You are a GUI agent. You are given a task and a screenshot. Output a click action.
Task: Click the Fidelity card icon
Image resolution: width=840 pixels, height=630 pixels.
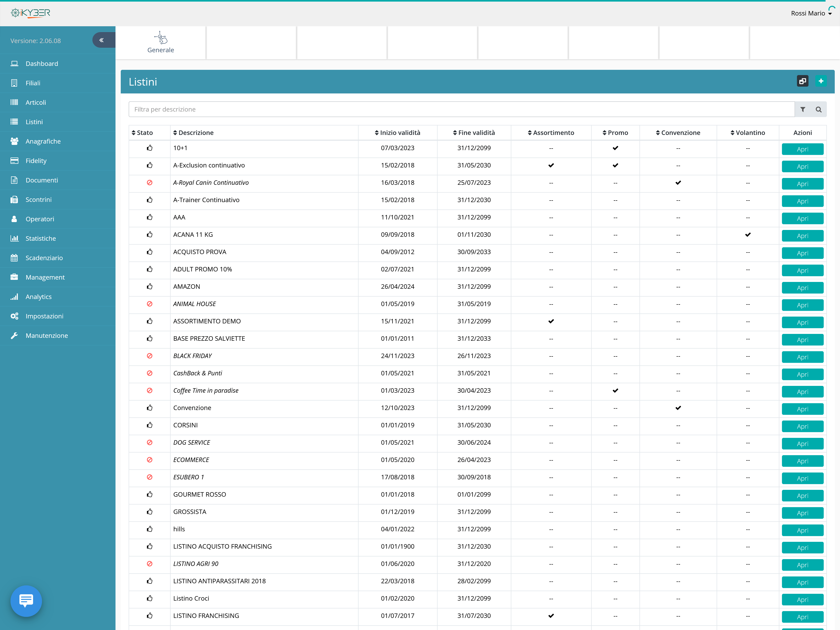(x=14, y=160)
